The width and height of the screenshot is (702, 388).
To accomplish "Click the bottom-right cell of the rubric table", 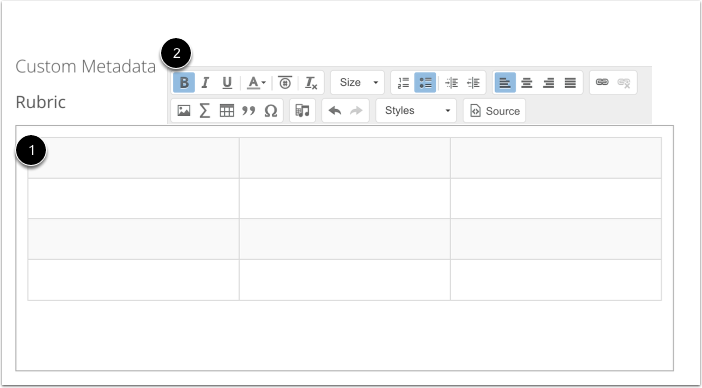I will click(556, 280).
